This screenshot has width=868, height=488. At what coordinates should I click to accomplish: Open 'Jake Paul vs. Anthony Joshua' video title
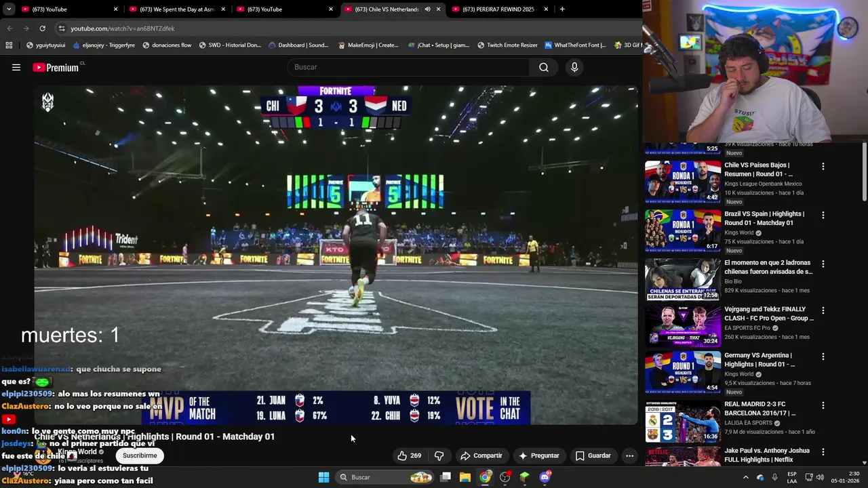pos(767,455)
